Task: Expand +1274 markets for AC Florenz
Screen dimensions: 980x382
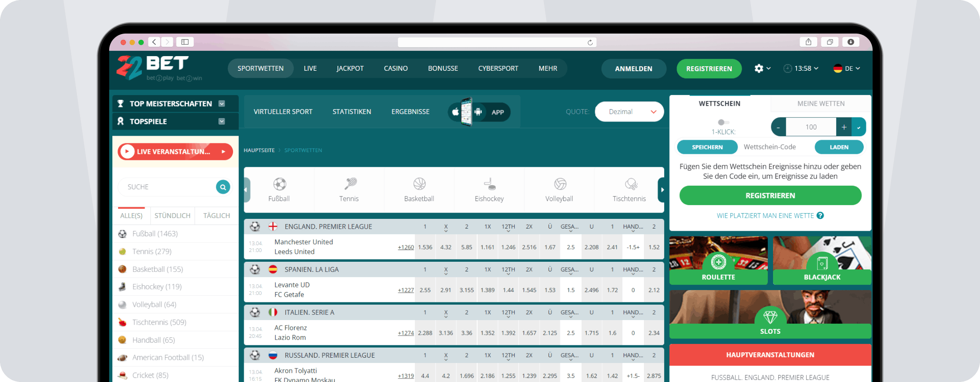Action: pyautogui.click(x=406, y=333)
